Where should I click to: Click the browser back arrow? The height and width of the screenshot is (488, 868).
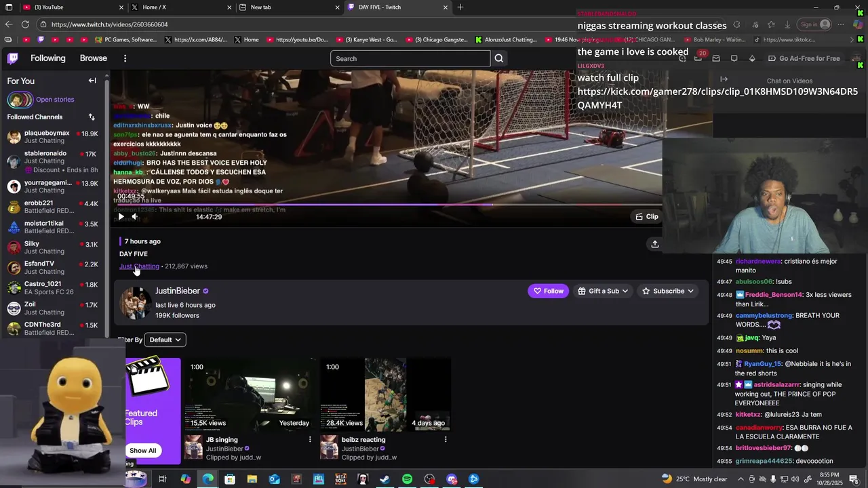[9, 24]
